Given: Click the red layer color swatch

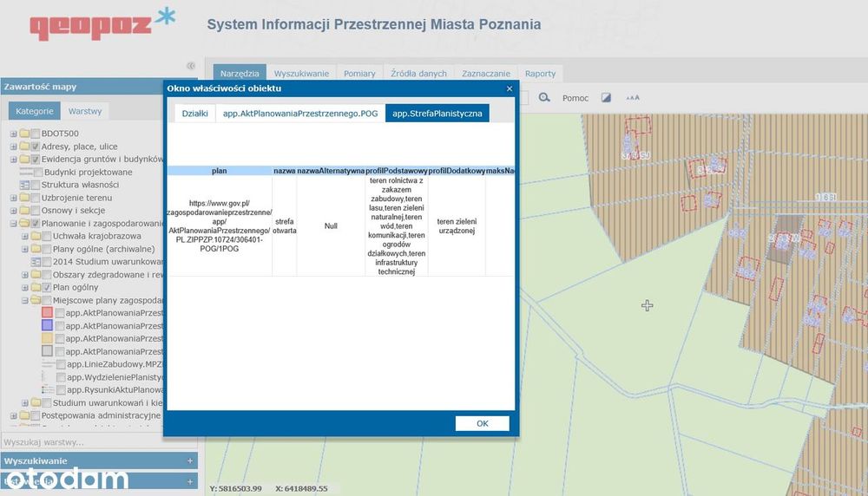Looking at the screenshot, I should point(47,312).
